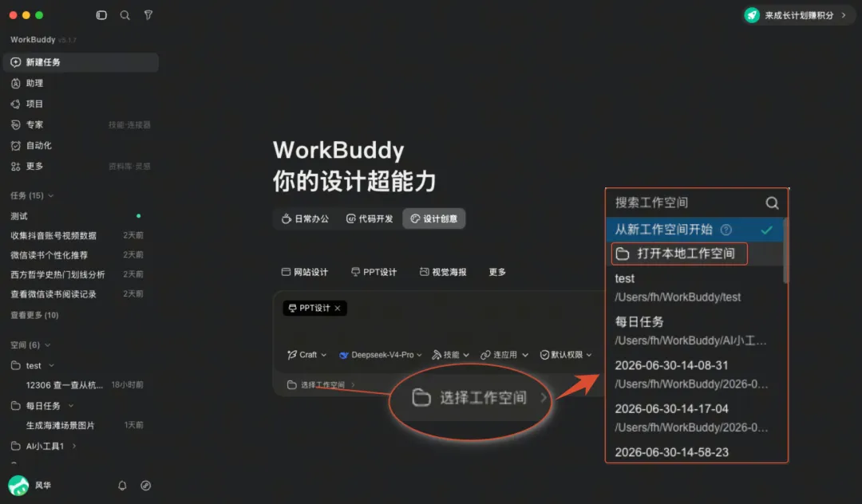Switch to the 日常办公 tab
The width and height of the screenshot is (862, 504).
(x=305, y=219)
